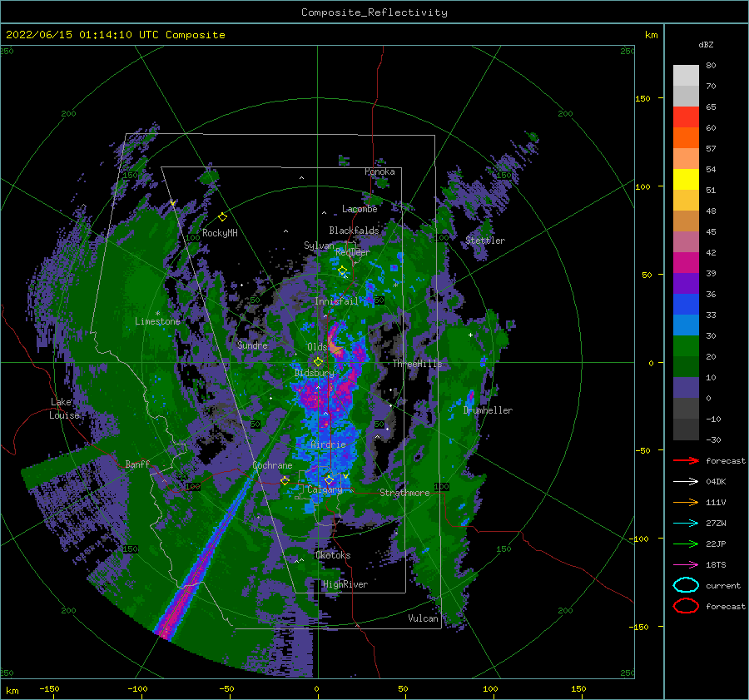Click the Okotoks label
749x700 pixels.
pyautogui.click(x=333, y=555)
